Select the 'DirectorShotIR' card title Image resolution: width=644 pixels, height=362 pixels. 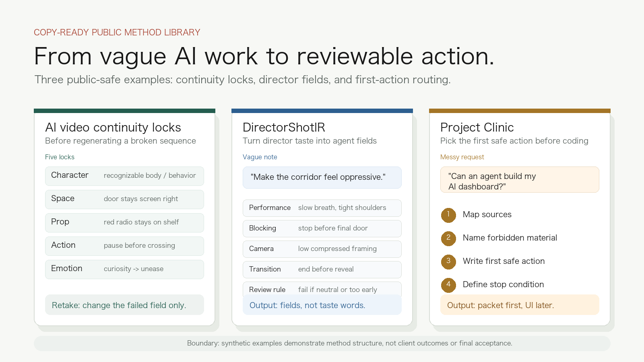284,128
